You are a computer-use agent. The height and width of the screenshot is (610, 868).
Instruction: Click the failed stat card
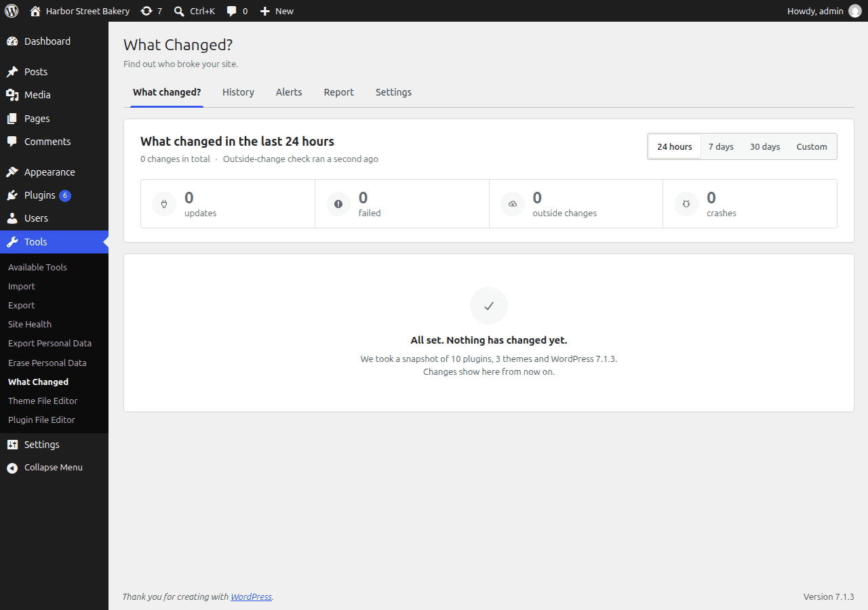click(x=402, y=203)
